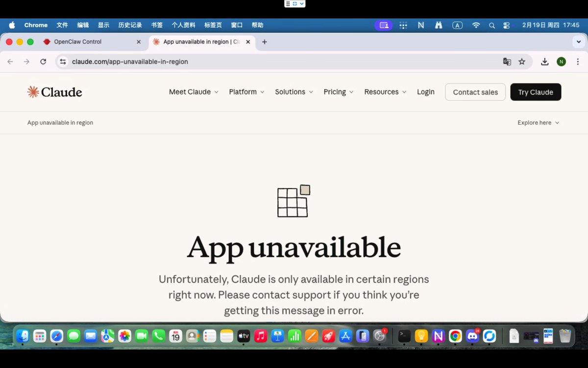Open FaceTime from the Dock
The width and height of the screenshot is (588, 368).
[142, 336]
